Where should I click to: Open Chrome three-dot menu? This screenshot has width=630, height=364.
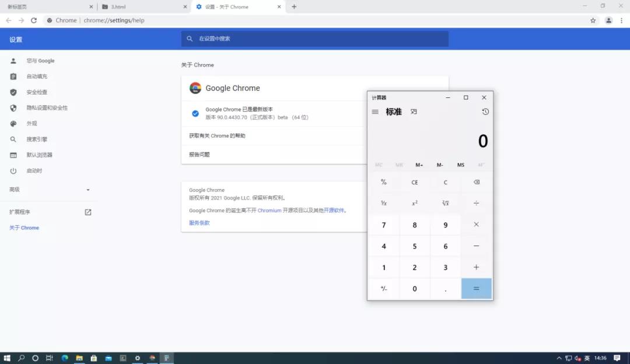622,20
